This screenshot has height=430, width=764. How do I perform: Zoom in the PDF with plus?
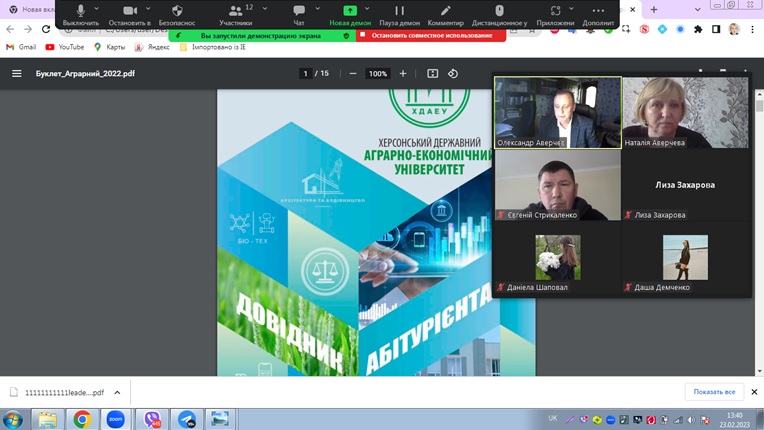click(403, 74)
